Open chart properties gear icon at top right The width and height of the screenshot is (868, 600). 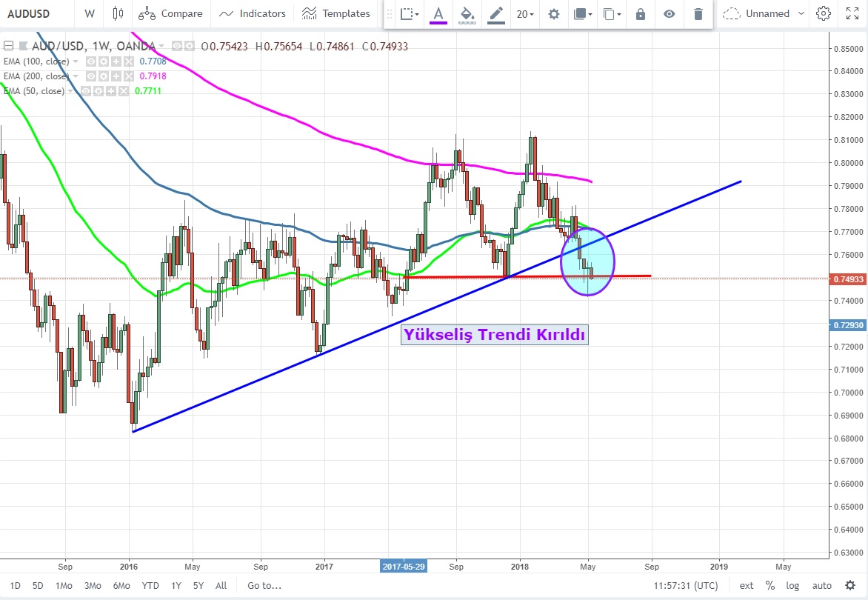823,13
